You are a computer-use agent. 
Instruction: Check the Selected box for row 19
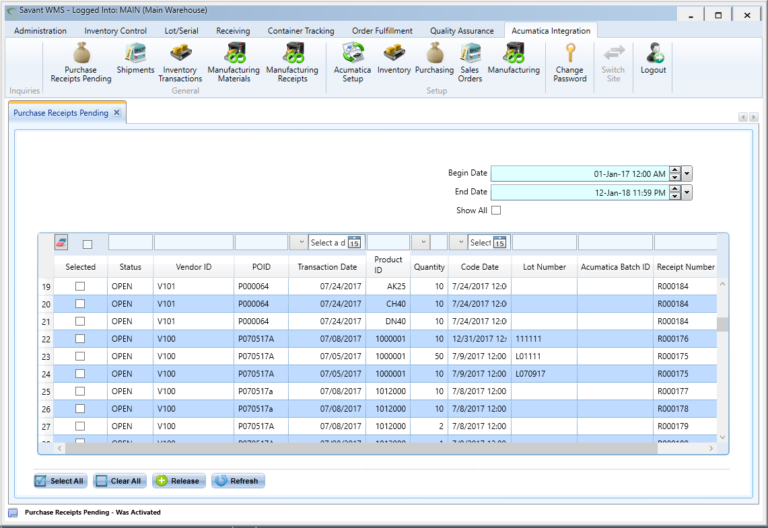(x=80, y=286)
